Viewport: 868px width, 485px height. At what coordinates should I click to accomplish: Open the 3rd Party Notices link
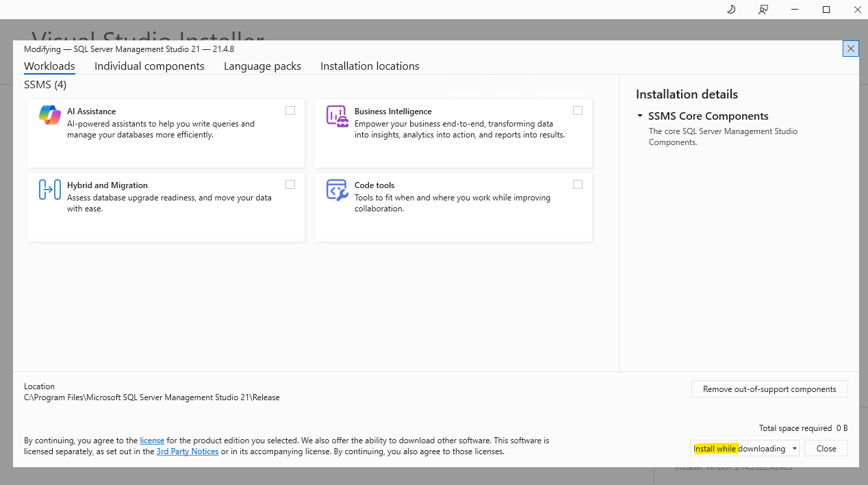click(188, 451)
